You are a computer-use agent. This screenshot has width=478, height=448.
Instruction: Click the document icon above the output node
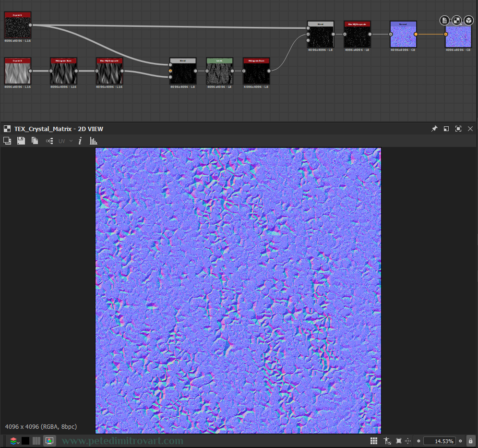444,21
